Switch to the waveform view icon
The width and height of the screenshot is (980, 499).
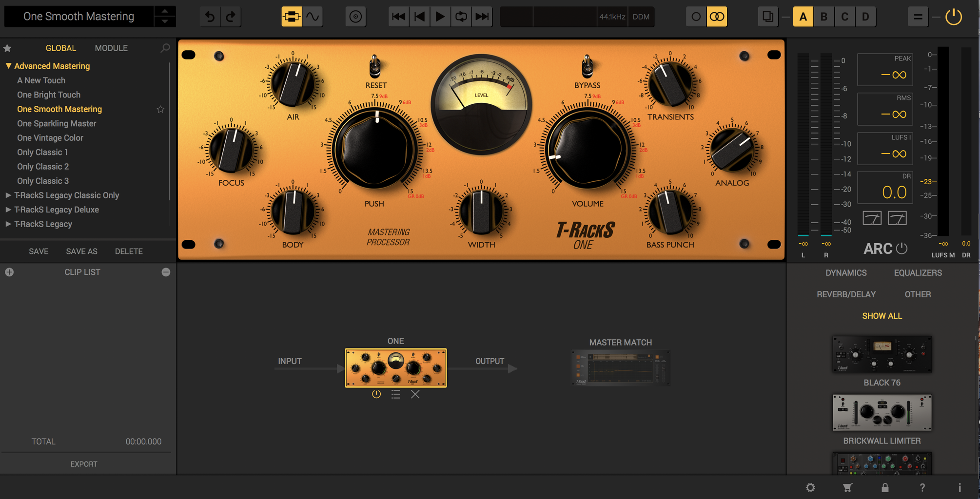tap(313, 17)
